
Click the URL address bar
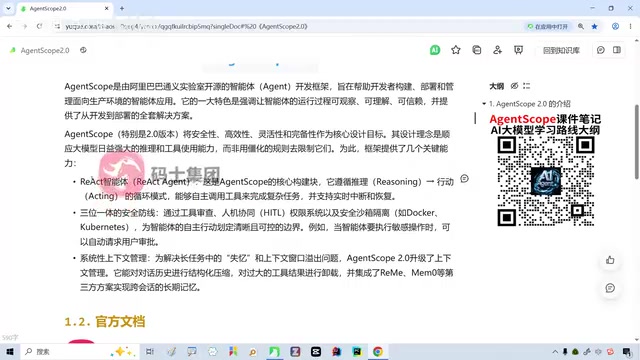(x=286, y=27)
